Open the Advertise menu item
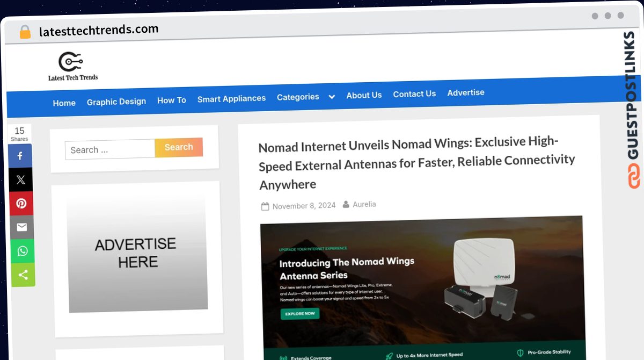The image size is (644, 360). [x=466, y=92]
